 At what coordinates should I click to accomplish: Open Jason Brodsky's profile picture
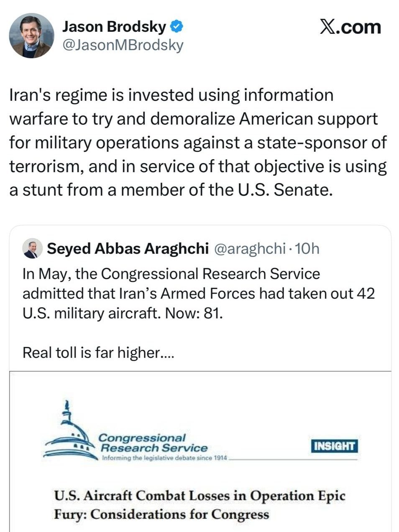tap(32, 36)
